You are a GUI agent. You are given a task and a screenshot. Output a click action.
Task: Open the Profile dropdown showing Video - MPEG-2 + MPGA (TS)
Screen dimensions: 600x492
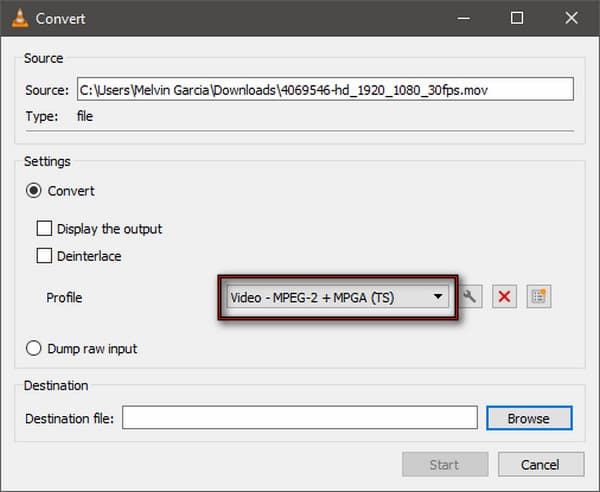(338, 297)
